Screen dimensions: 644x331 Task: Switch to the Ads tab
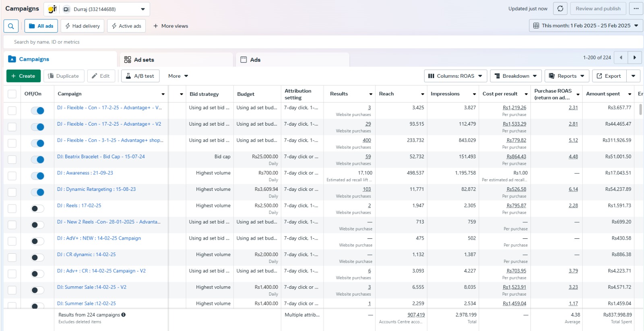[x=255, y=60]
